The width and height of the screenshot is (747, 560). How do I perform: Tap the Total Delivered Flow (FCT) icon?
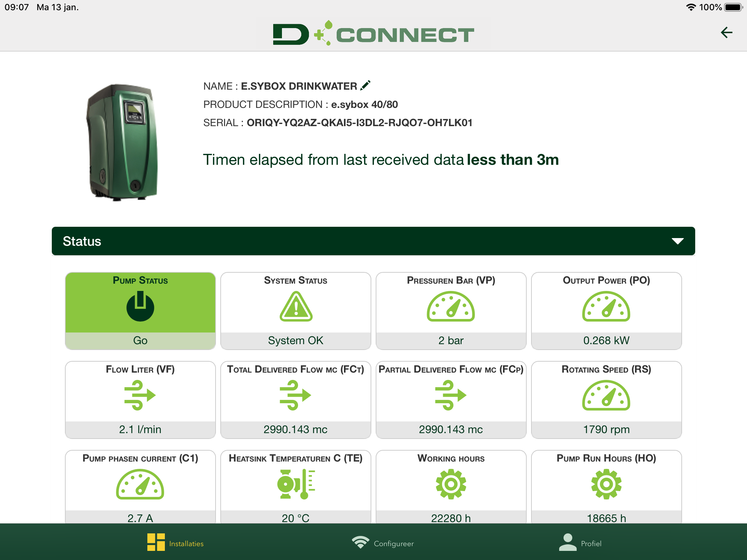click(296, 395)
